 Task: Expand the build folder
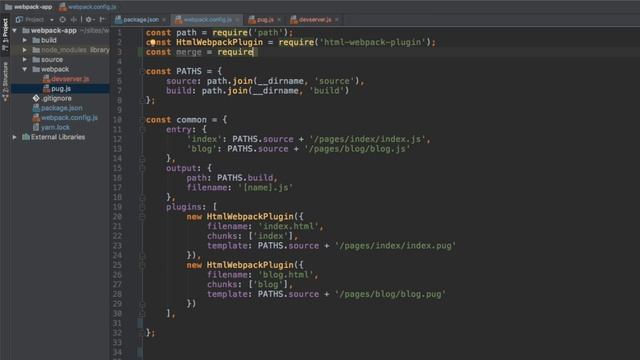(25, 40)
